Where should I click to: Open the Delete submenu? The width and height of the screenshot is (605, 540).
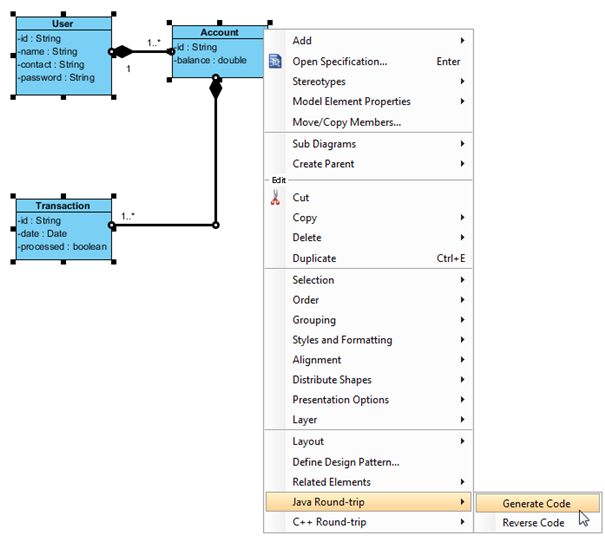[x=368, y=238]
